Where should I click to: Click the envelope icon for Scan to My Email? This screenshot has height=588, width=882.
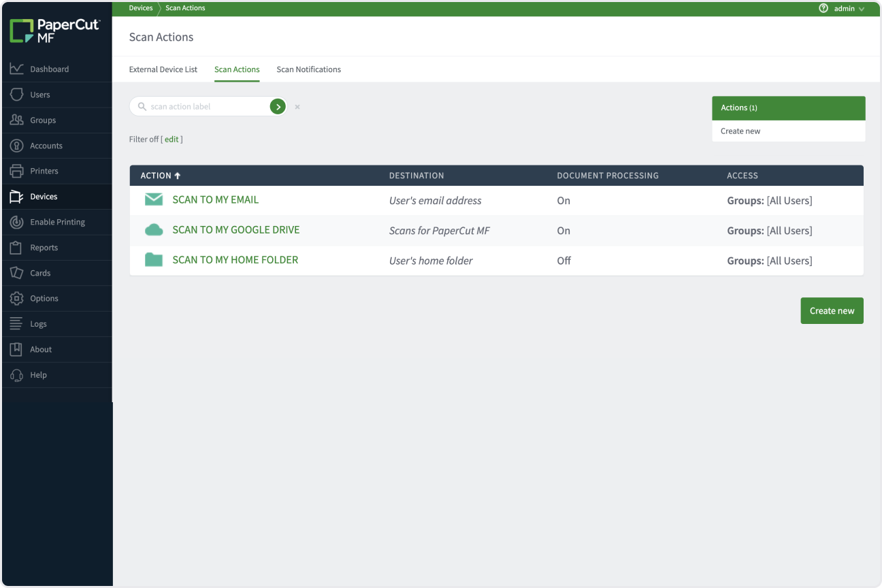click(154, 199)
